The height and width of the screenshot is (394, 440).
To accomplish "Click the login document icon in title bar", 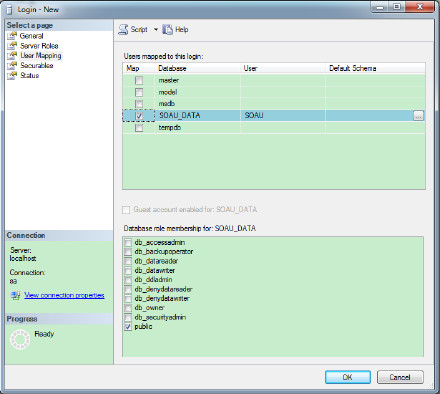I will (9, 9).
